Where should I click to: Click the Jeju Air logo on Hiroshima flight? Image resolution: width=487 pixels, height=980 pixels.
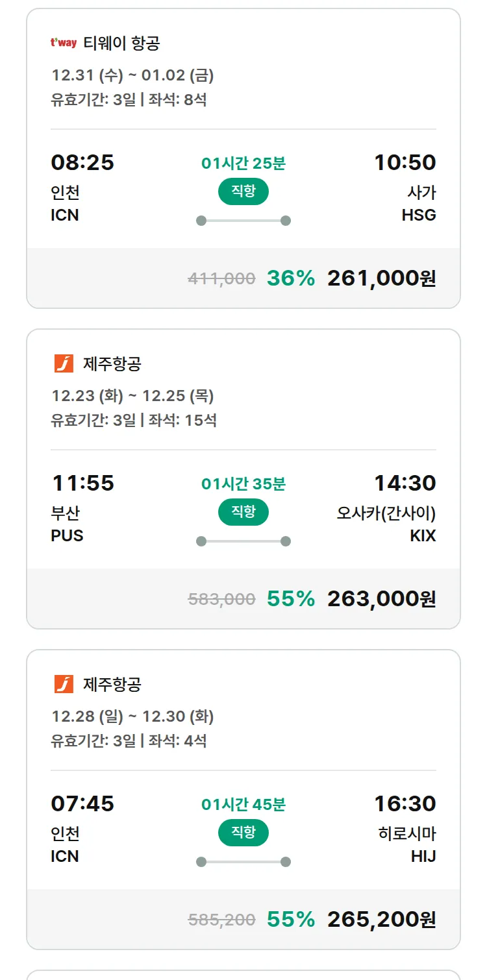(x=64, y=684)
